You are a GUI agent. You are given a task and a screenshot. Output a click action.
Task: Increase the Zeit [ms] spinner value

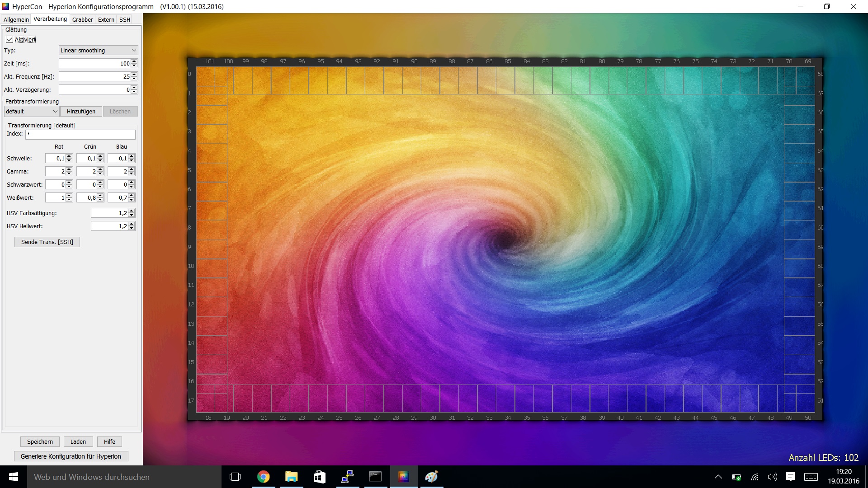click(134, 61)
